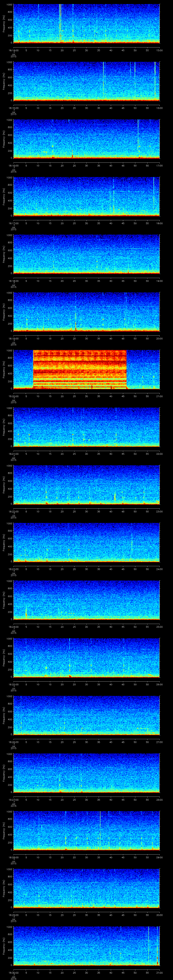The image size is (173, 980).
Task: Open the spectrogram panel starting at 18:25:00
Action: (87, 657)
